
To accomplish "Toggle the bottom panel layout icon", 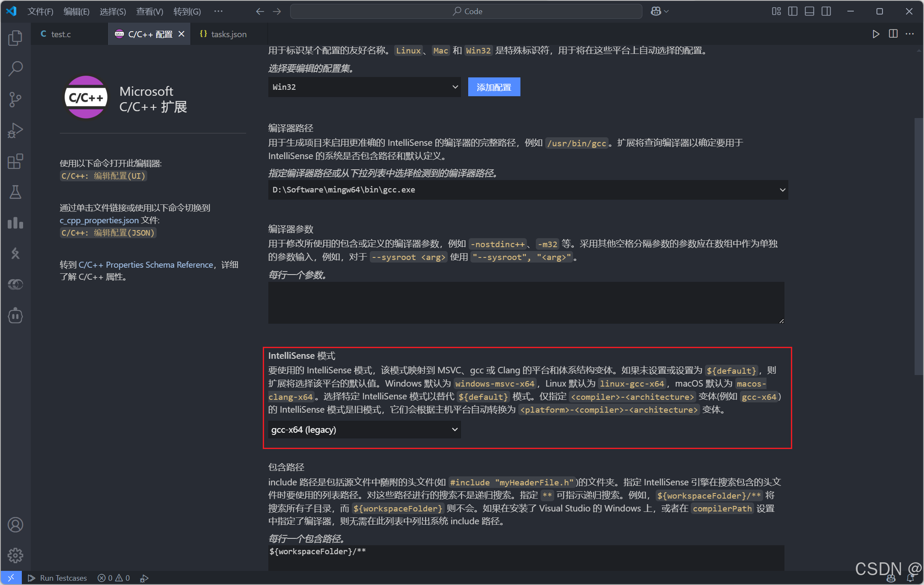I will coord(809,12).
